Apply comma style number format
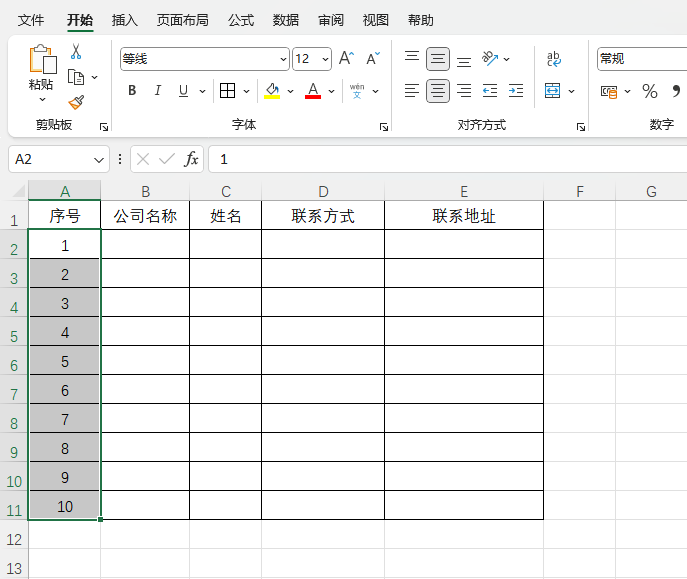 (x=676, y=91)
